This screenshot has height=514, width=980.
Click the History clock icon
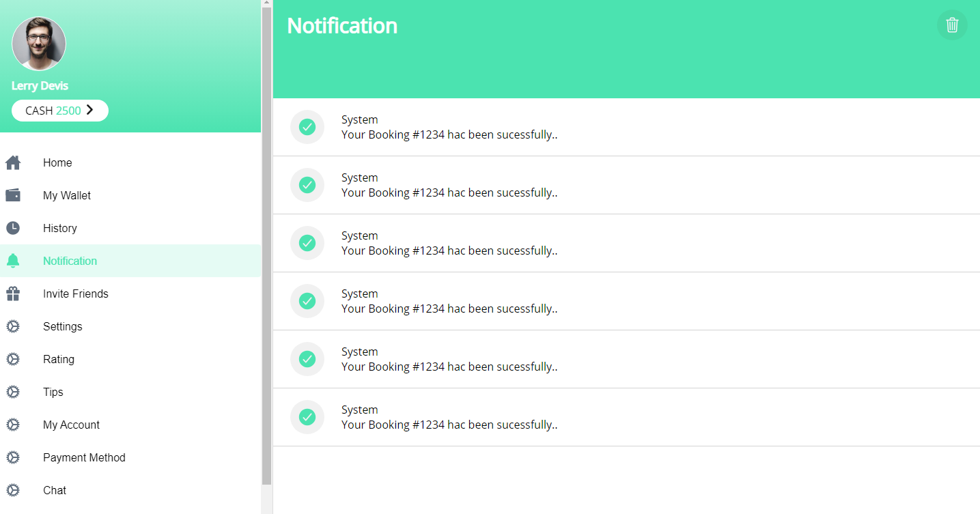[13, 228]
